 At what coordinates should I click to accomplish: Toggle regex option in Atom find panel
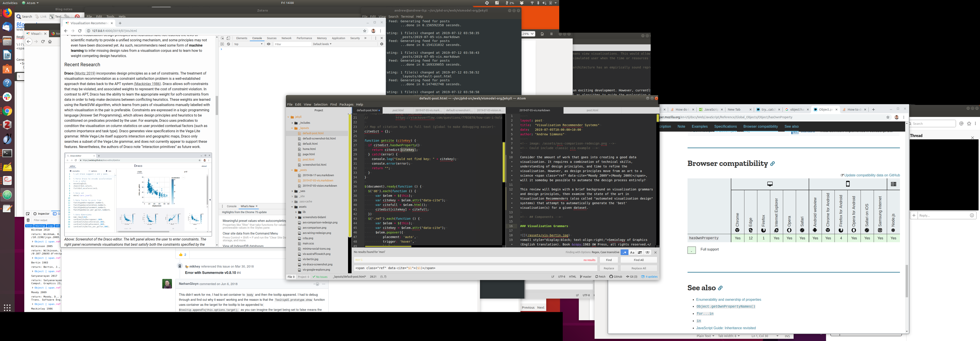pyautogui.click(x=624, y=252)
